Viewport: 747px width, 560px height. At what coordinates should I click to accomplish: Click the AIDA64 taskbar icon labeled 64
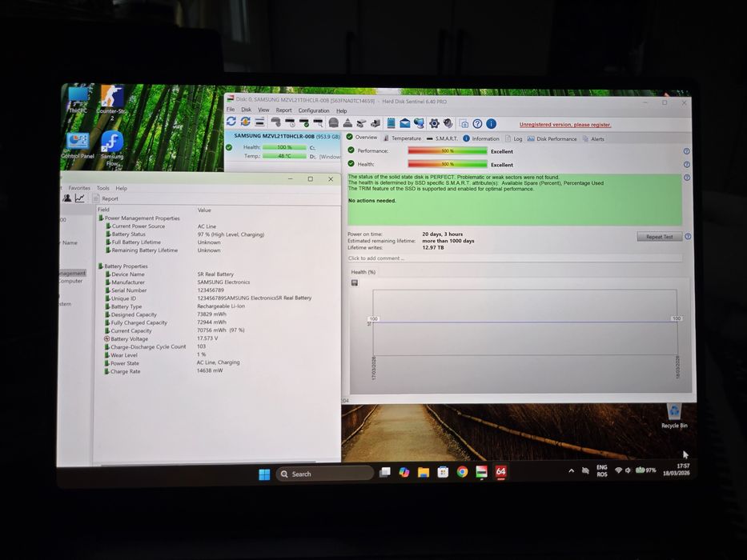tap(500, 471)
